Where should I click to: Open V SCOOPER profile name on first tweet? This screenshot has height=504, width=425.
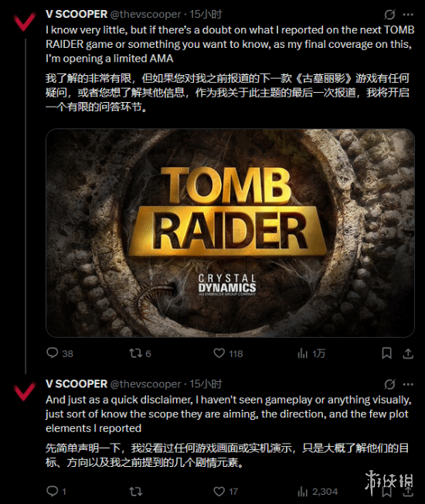pyautogui.click(x=76, y=14)
